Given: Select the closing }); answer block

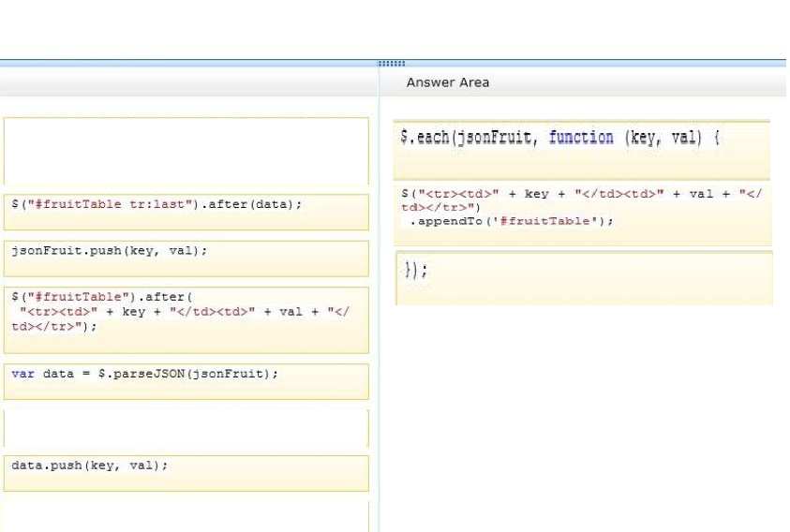Looking at the screenshot, I should [584, 277].
